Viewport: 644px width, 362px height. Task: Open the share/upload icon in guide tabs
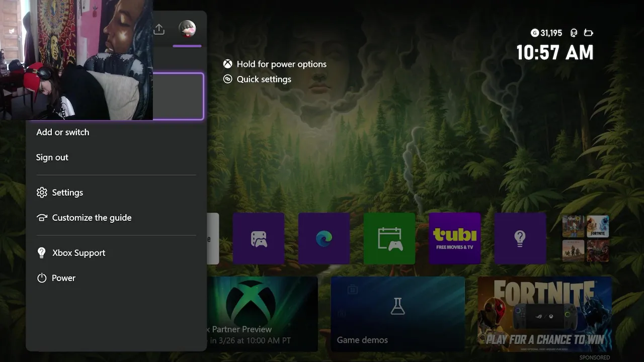tap(159, 29)
